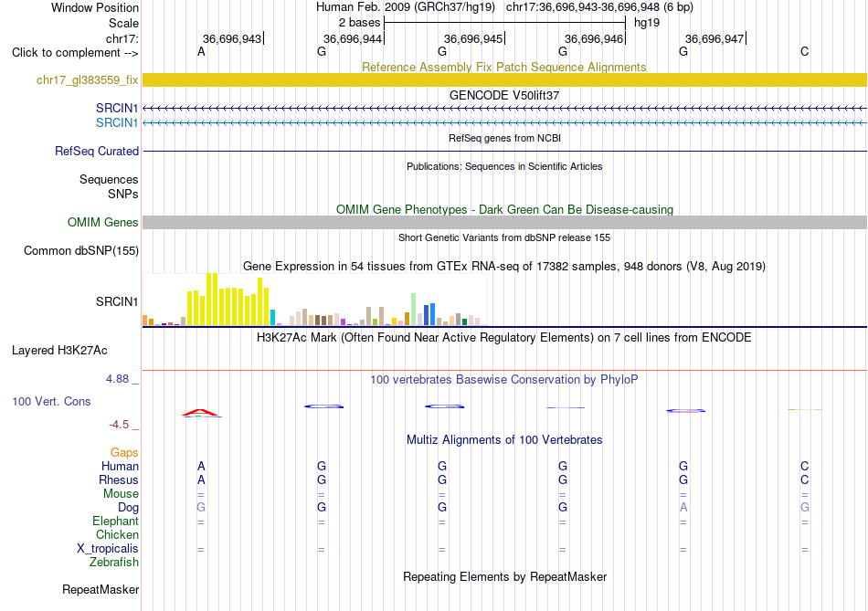868x611 pixels.
Task: Open the dark blue SRCIN1 gene label
Action: (x=116, y=108)
